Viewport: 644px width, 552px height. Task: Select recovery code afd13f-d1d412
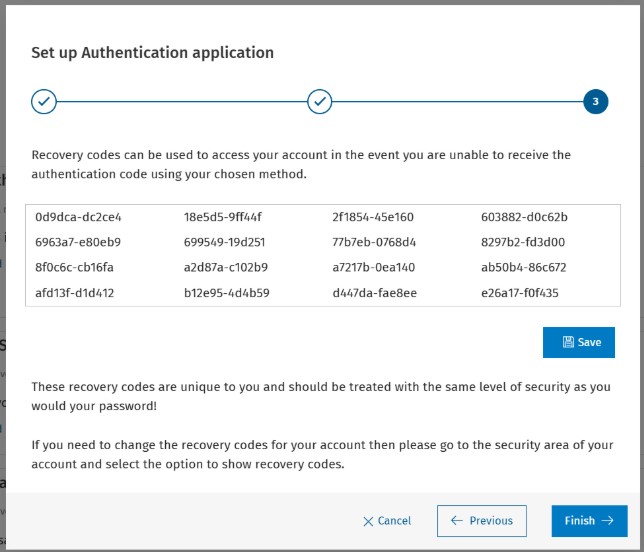[74, 293]
